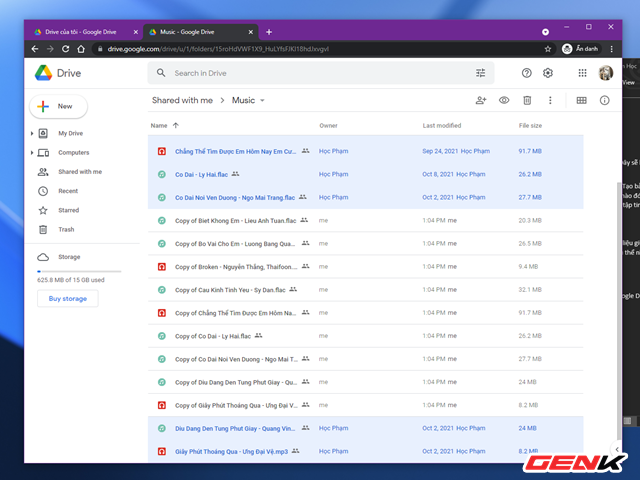
Task: Click Buy storage button
Action: [68, 298]
